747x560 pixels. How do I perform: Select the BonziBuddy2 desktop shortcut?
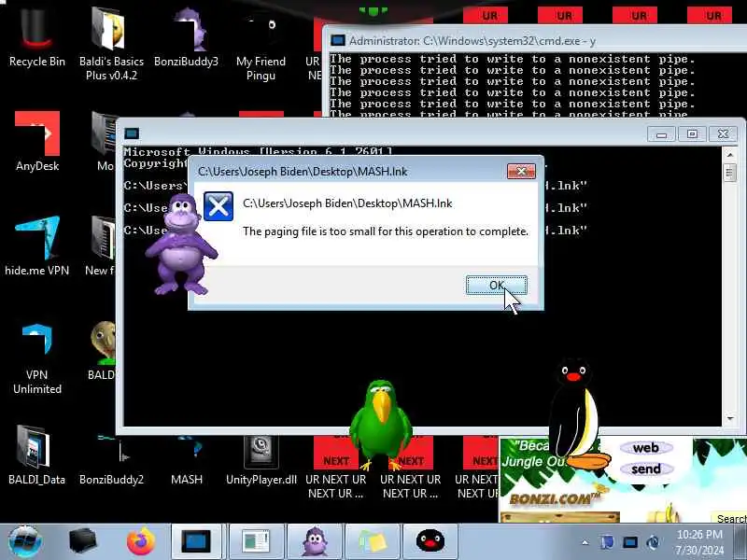tap(111, 459)
